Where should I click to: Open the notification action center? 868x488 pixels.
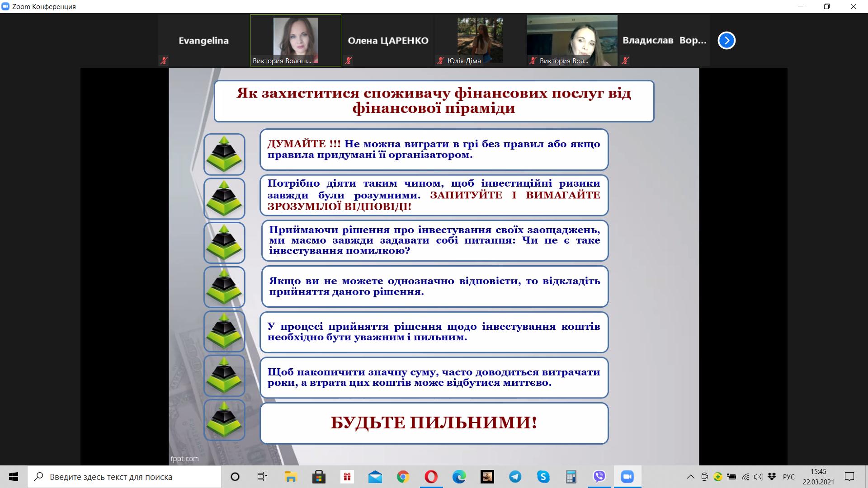(849, 477)
